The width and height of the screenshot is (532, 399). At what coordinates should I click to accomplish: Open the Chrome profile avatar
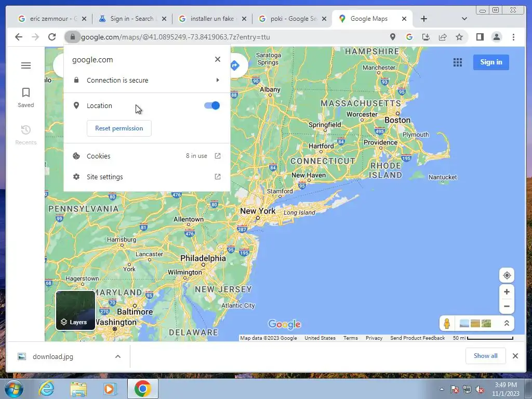[x=496, y=37]
